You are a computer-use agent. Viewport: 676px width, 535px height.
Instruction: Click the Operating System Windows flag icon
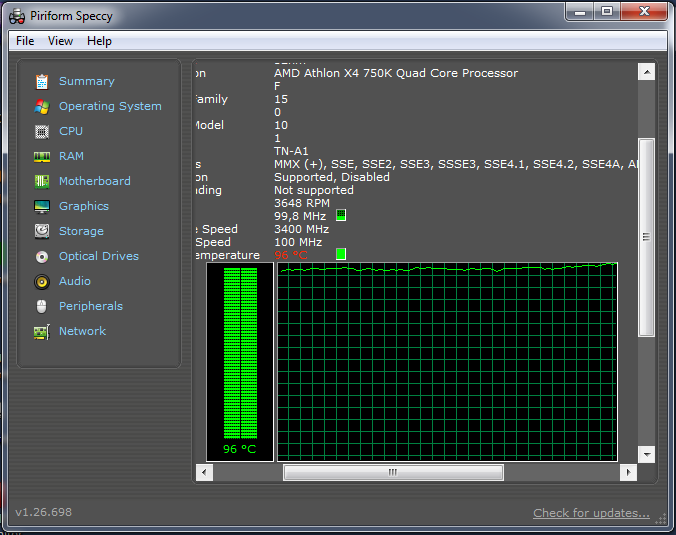point(41,106)
